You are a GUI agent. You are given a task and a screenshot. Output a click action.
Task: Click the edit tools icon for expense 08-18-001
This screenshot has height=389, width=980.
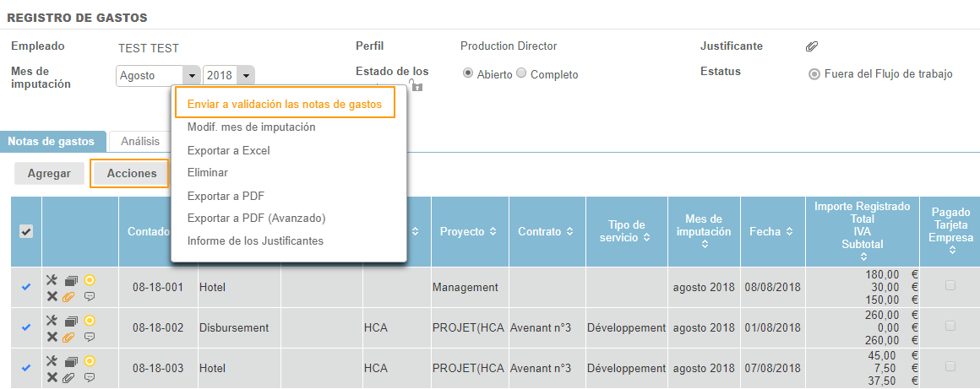52,280
